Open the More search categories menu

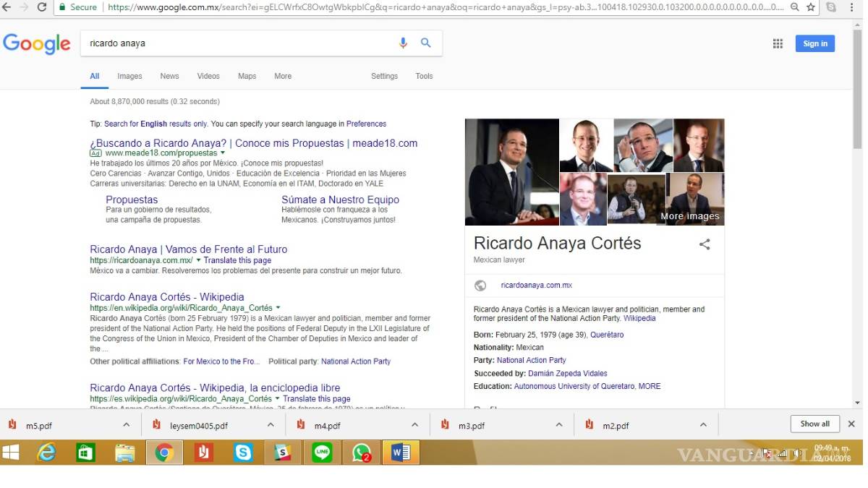pyautogui.click(x=283, y=76)
